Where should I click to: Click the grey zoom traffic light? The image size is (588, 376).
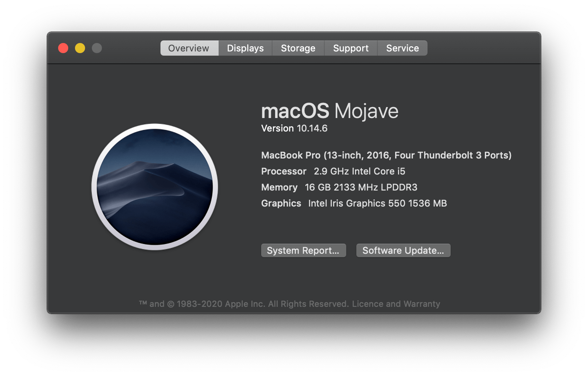pos(97,48)
